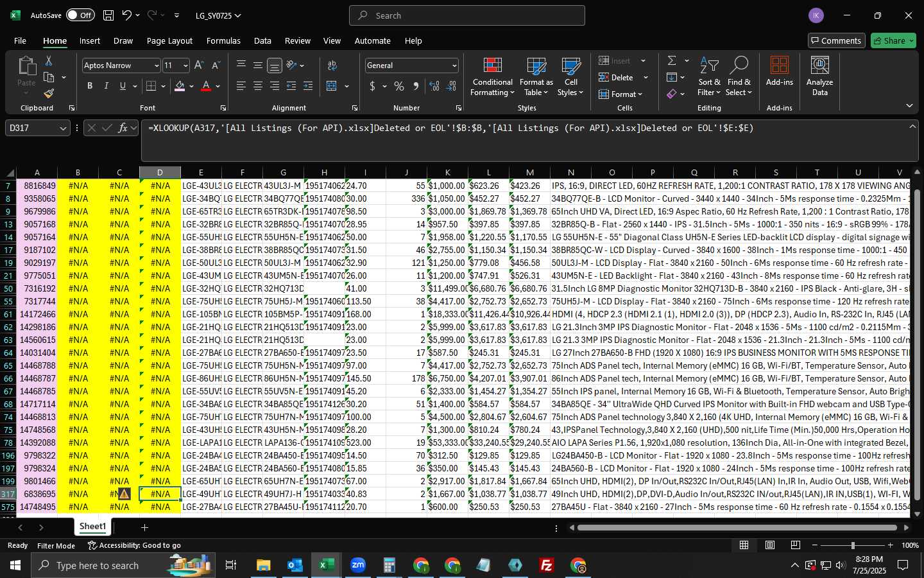Apply Comma Style format
Screen dimensions: 924x578
tap(416, 86)
